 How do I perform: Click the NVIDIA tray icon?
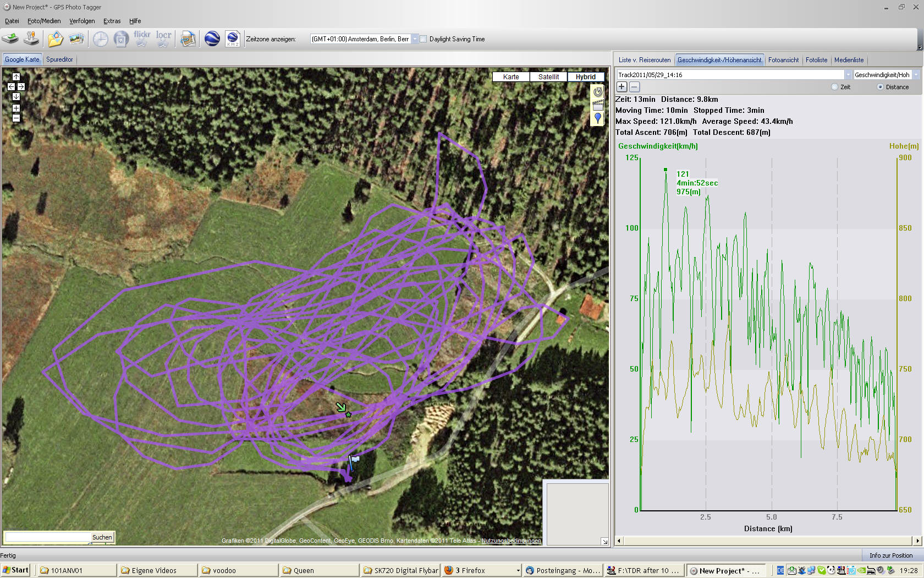861,570
